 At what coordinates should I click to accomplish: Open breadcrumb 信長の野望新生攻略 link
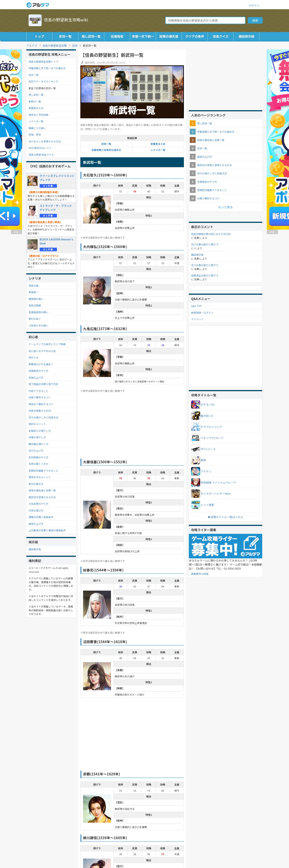point(54,46)
